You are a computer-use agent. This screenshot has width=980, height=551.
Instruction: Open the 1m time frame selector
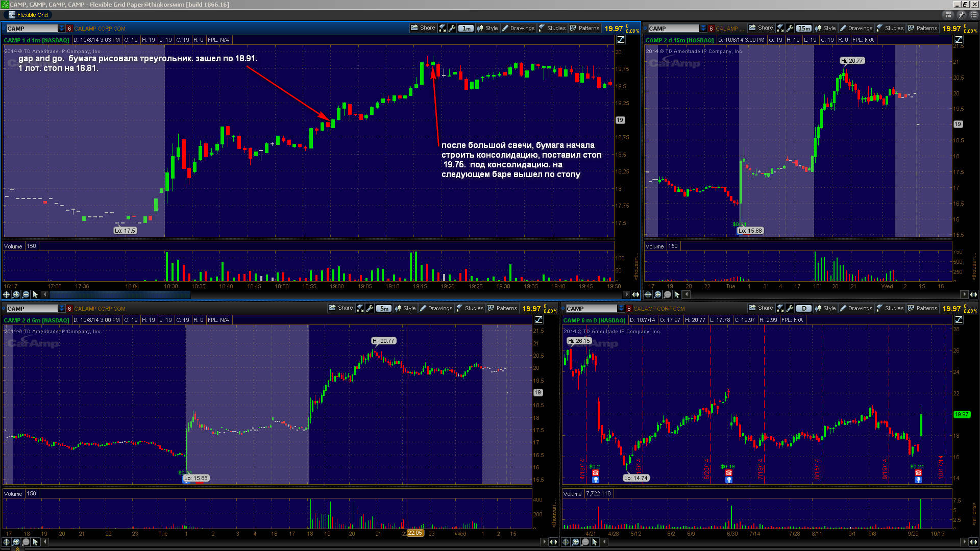pyautogui.click(x=466, y=29)
